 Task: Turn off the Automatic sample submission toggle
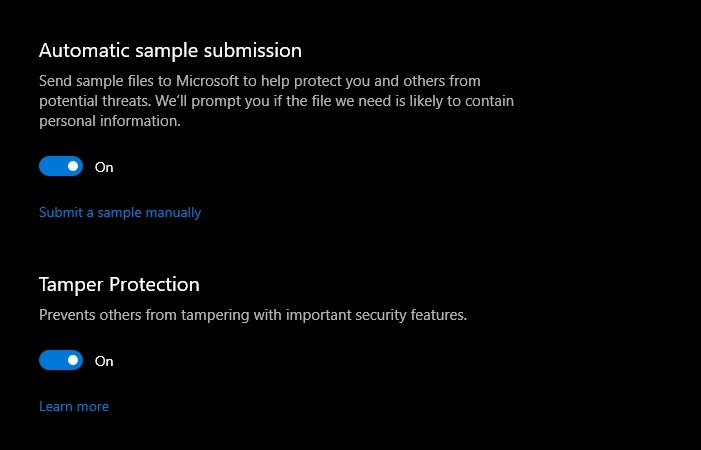click(x=60, y=166)
